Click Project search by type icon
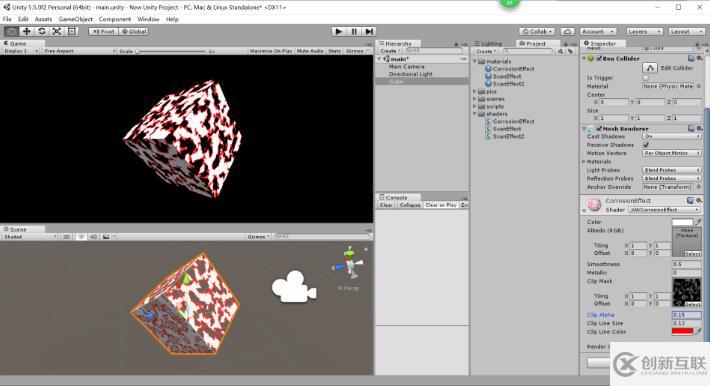This screenshot has width=710, height=386. 561,51
